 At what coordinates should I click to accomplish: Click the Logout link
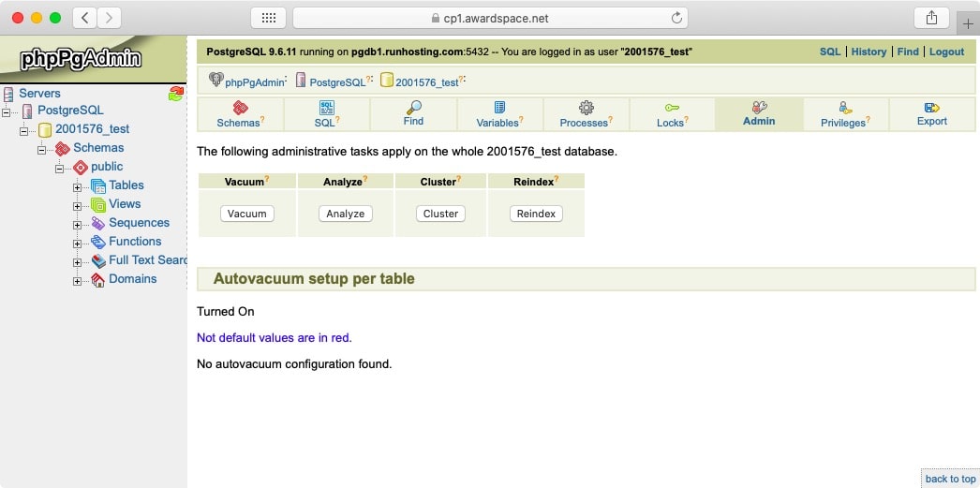(946, 52)
